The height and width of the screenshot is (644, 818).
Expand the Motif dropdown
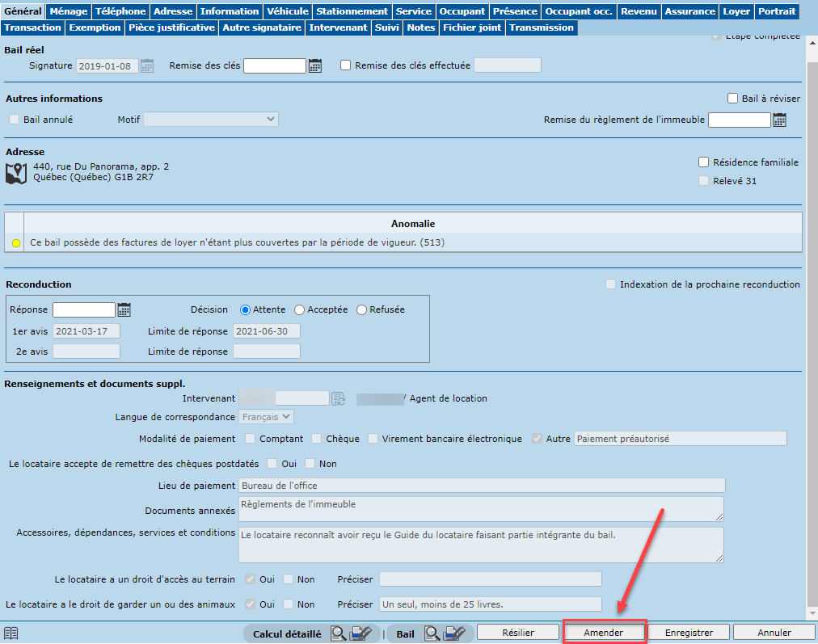click(x=210, y=120)
